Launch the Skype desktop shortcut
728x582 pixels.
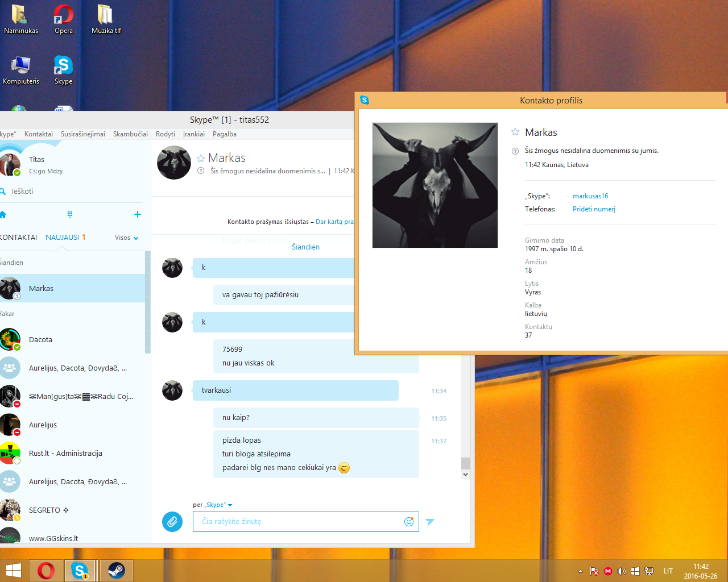pos(63,70)
